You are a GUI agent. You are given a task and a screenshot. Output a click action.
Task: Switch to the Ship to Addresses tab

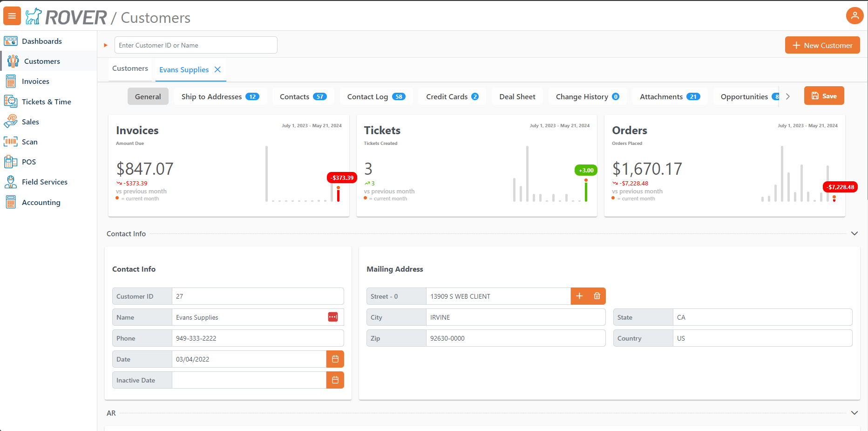[x=220, y=96]
